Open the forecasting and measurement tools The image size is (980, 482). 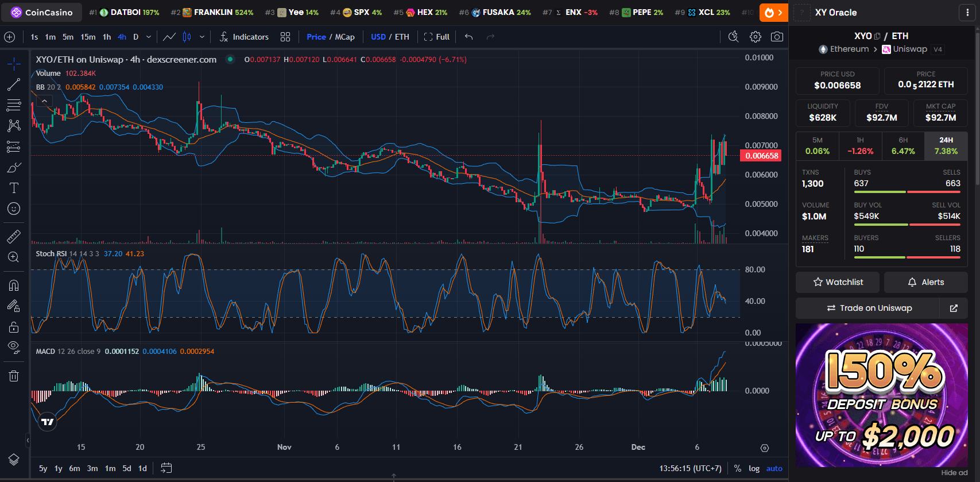pyautogui.click(x=14, y=147)
